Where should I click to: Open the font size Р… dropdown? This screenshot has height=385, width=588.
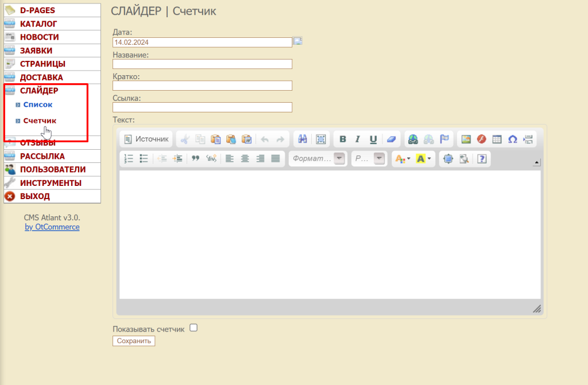(x=369, y=158)
